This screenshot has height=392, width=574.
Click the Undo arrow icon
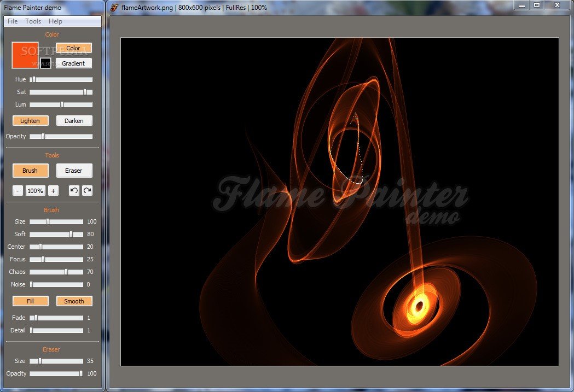pos(74,190)
